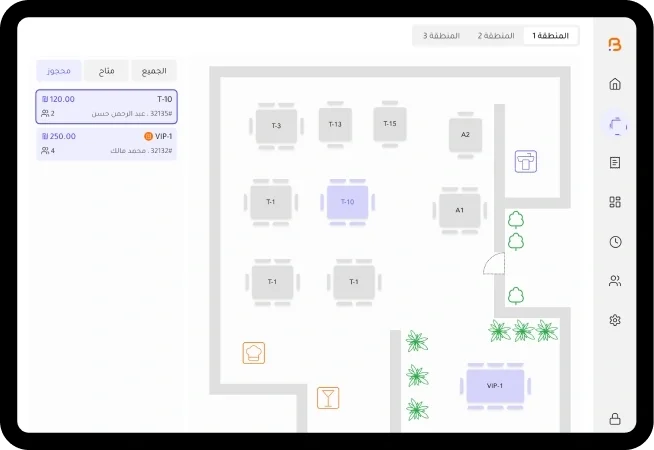Select table T-13 on floor plan
654x450 pixels.
click(x=335, y=124)
